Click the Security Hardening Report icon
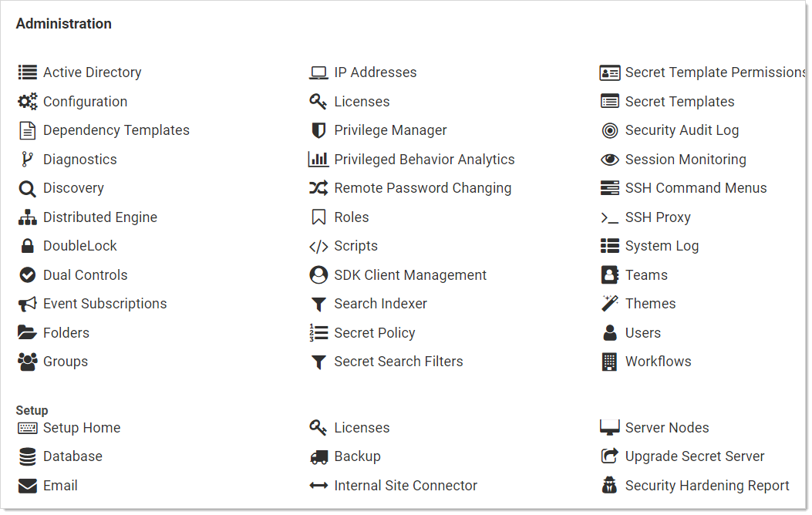812x515 pixels. 610,486
